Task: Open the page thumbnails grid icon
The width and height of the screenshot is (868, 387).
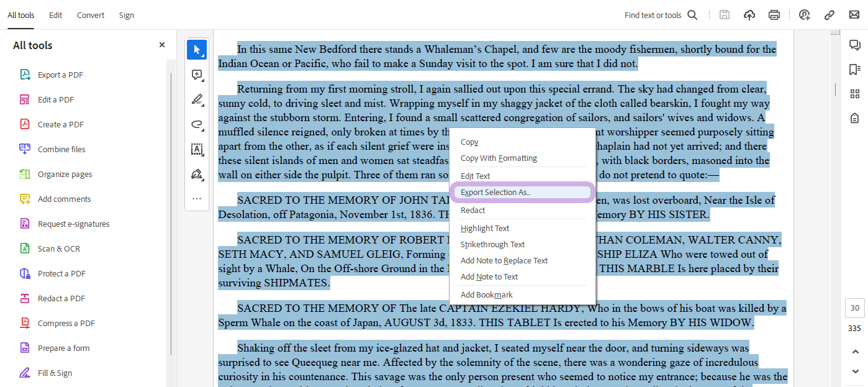Action: point(854,94)
